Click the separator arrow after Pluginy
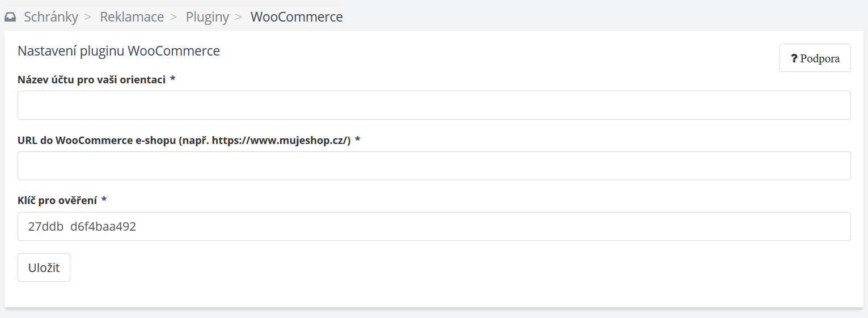 (239, 18)
